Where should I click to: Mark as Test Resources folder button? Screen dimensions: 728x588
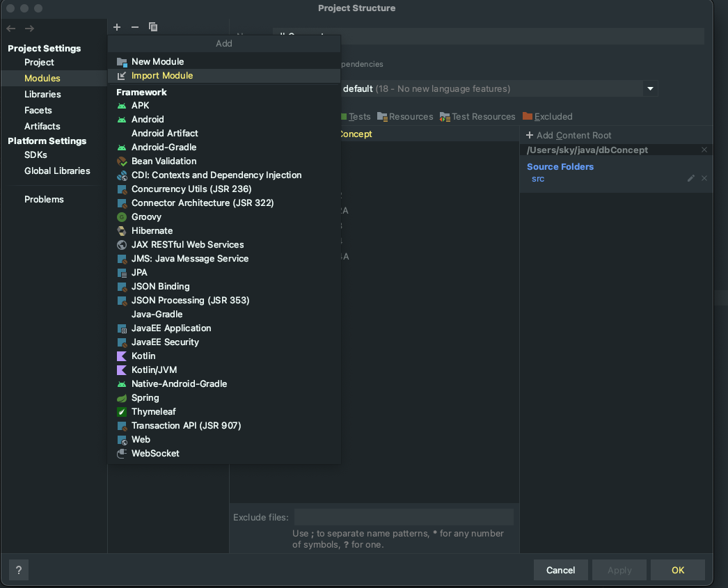[477, 116]
